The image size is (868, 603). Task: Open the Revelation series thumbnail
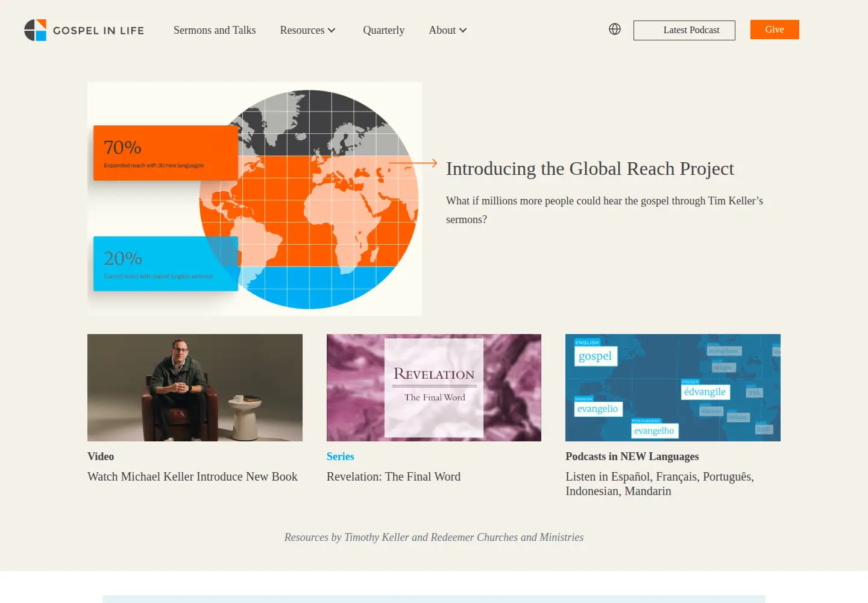pos(434,388)
